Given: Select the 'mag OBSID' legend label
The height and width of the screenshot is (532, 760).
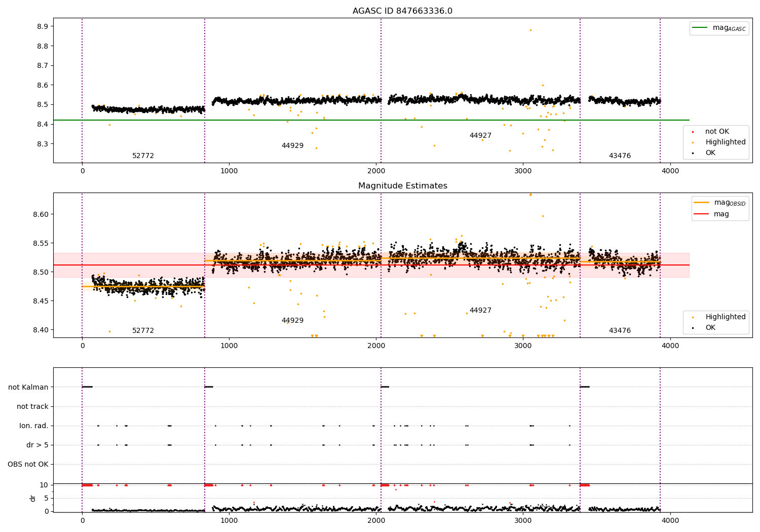Looking at the screenshot, I should pos(730,203).
